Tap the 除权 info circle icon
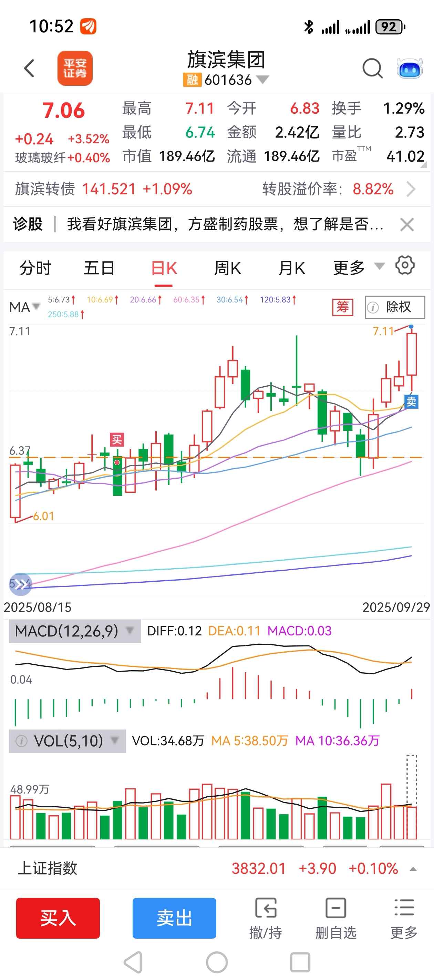 point(373,307)
